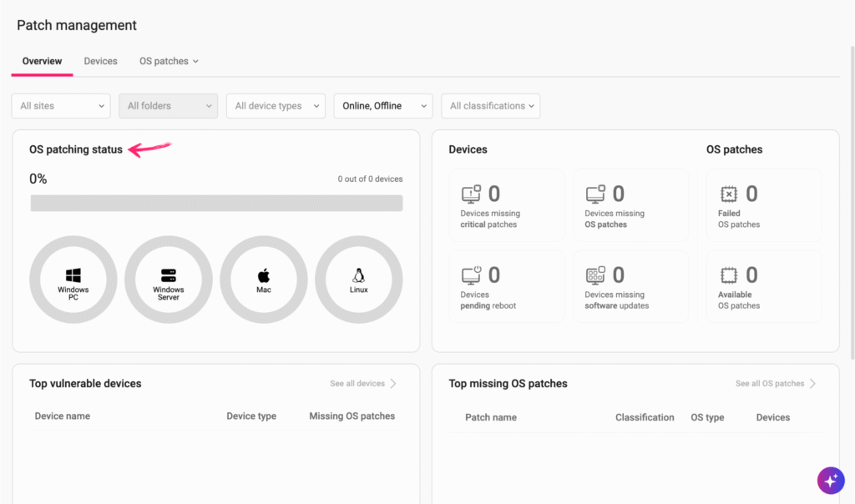
Task: Select the Mac apple icon ring
Action: coord(264,279)
